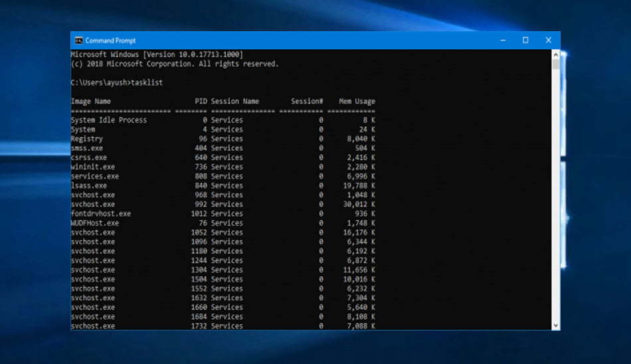Click PID 1096 in the list

click(199, 242)
